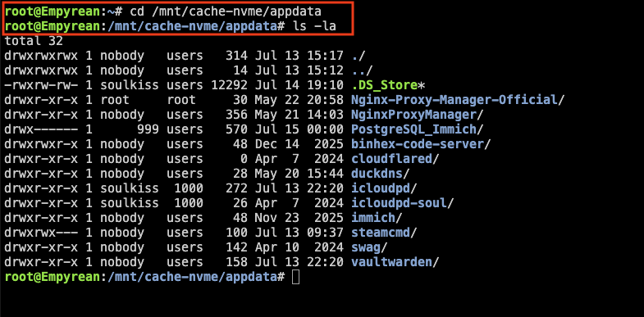Click the terminal cursor at the last prompt
644x317 pixels.
pos(295,277)
